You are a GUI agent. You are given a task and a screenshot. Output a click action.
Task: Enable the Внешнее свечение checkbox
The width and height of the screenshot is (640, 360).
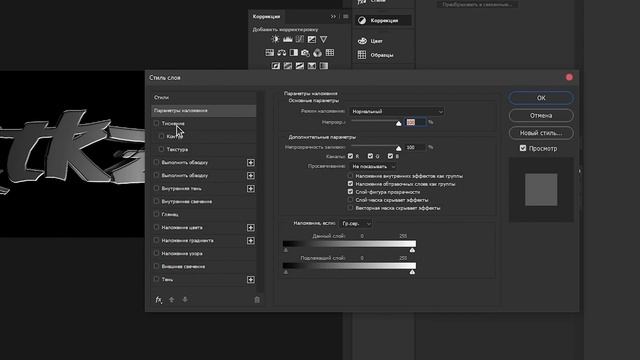click(156, 266)
